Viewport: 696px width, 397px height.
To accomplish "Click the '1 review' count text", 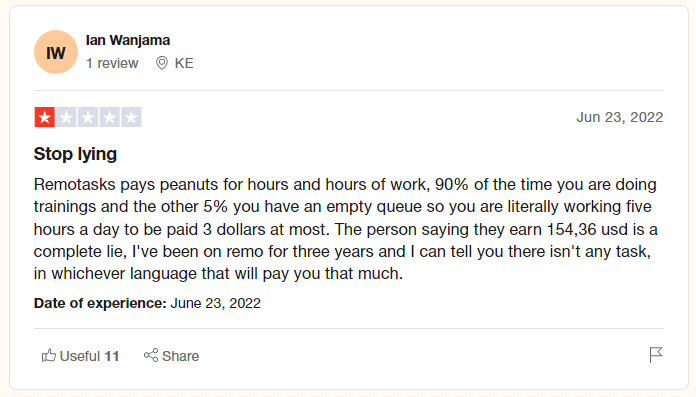I will tap(112, 63).
